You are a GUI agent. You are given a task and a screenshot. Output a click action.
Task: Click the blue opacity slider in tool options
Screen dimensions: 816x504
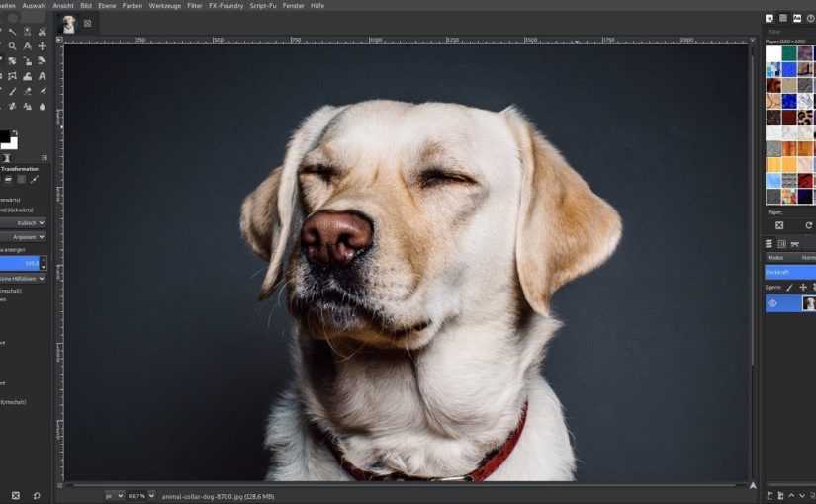tap(21, 263)
